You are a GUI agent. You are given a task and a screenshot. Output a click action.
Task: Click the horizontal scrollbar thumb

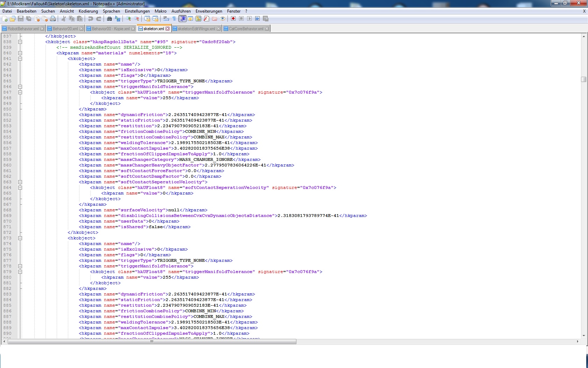pyautogui.click(x=152, y=341)
